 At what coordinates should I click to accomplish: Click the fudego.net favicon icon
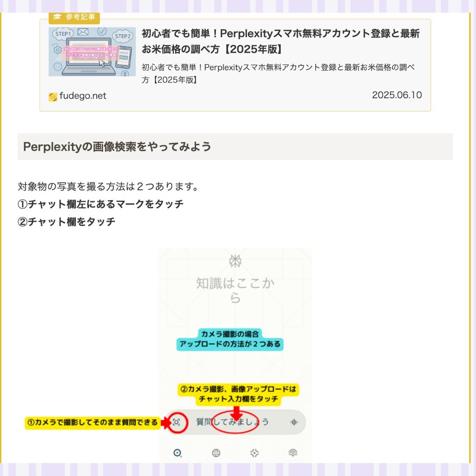point(53,97)
